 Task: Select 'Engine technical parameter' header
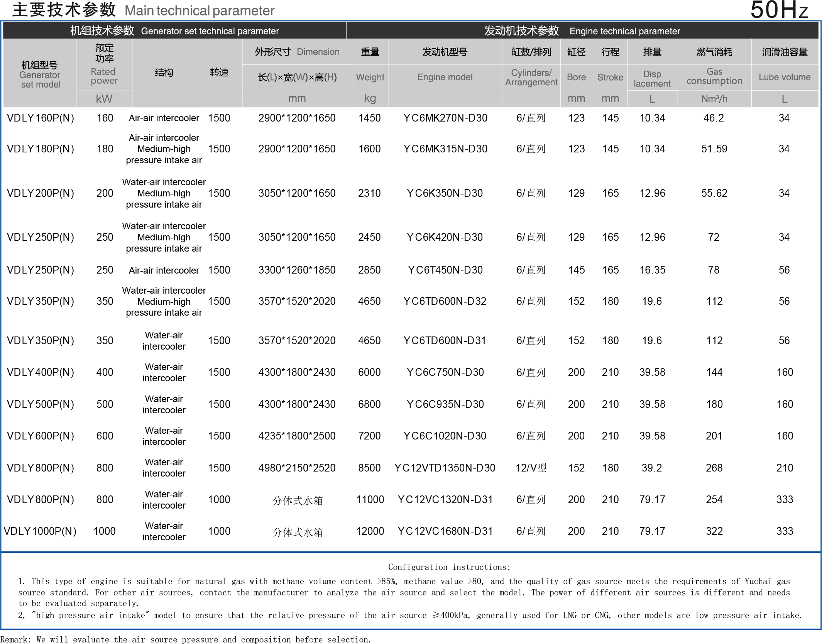[x=625, y=31]
